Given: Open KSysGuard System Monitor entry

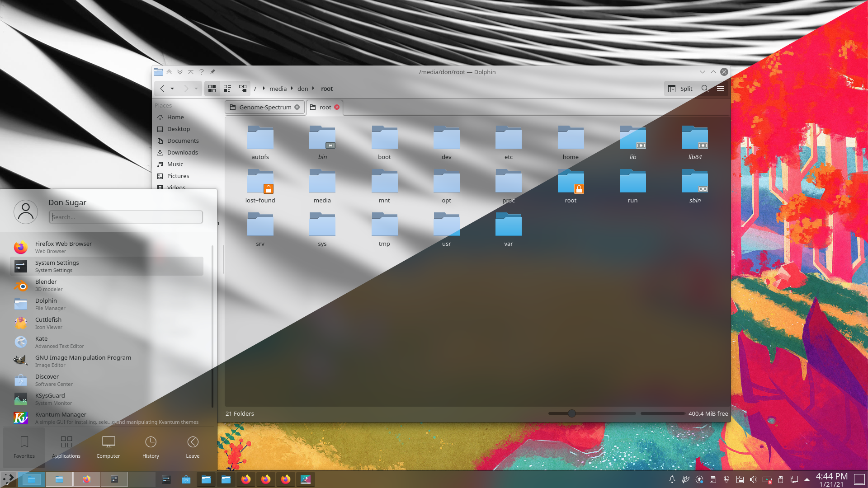Looking at the screenshot, I should tap(107, 399).
